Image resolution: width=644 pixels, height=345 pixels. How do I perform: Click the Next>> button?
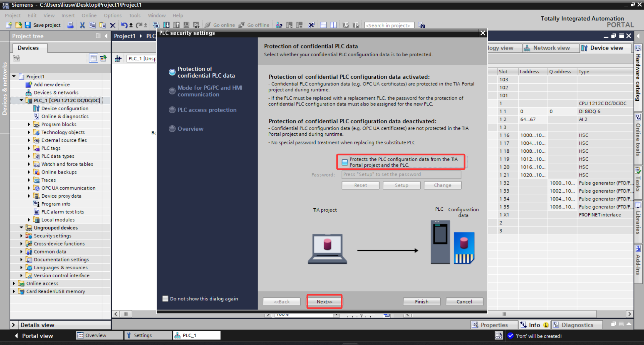click(x=324, y=301)
